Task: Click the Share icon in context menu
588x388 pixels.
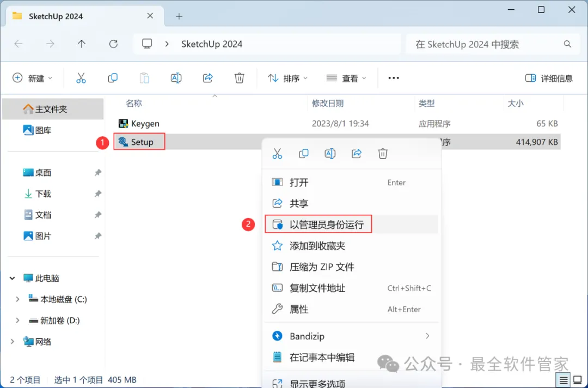Action: pyautogui.click(x=356, y=154)
